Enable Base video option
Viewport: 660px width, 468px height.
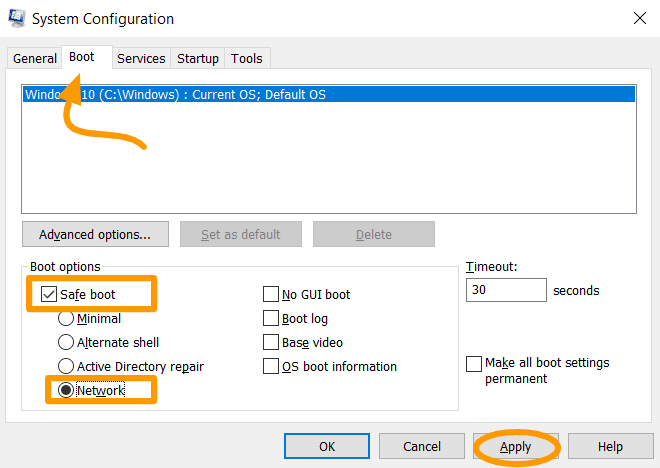[271, 343]
